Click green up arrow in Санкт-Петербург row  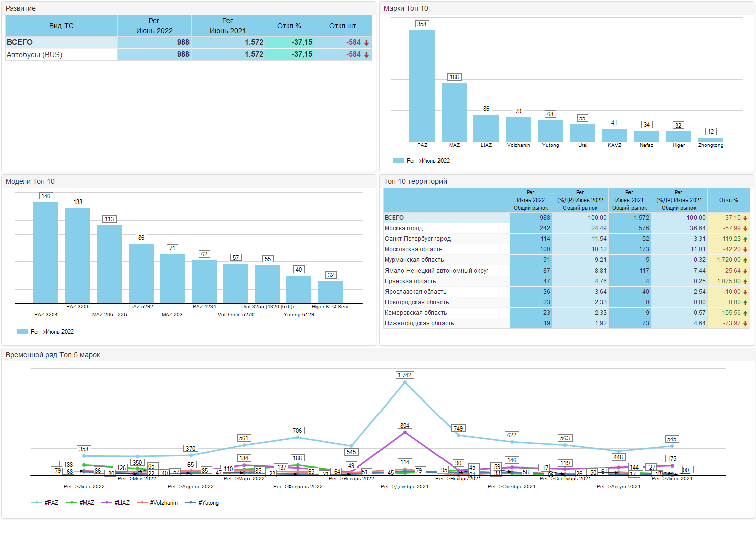point(745,239)
